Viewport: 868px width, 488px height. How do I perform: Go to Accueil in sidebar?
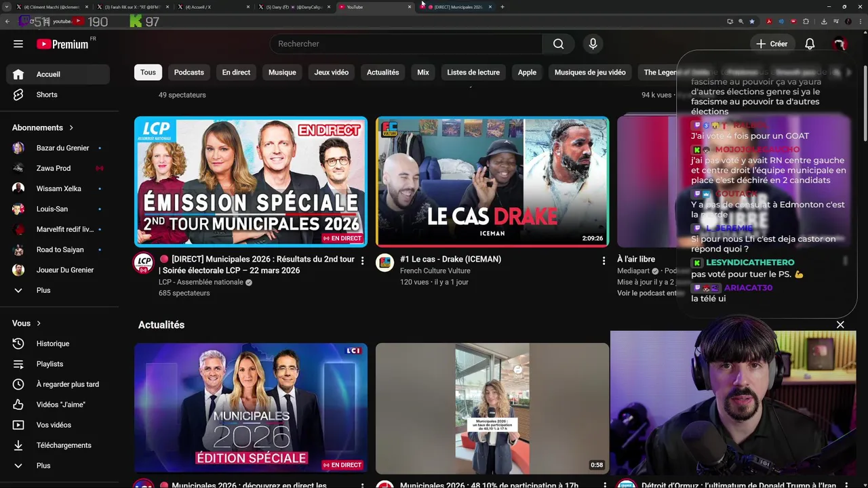(58, 75)
